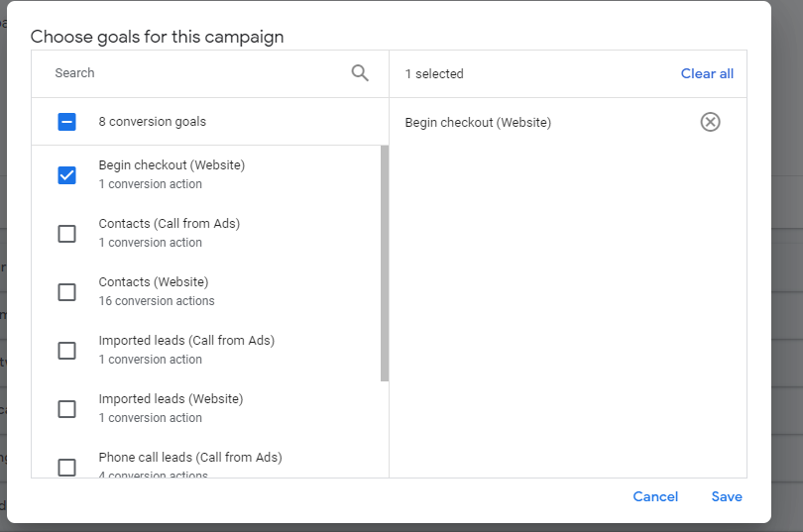Click the search magnifier icon

coord(360,73)
